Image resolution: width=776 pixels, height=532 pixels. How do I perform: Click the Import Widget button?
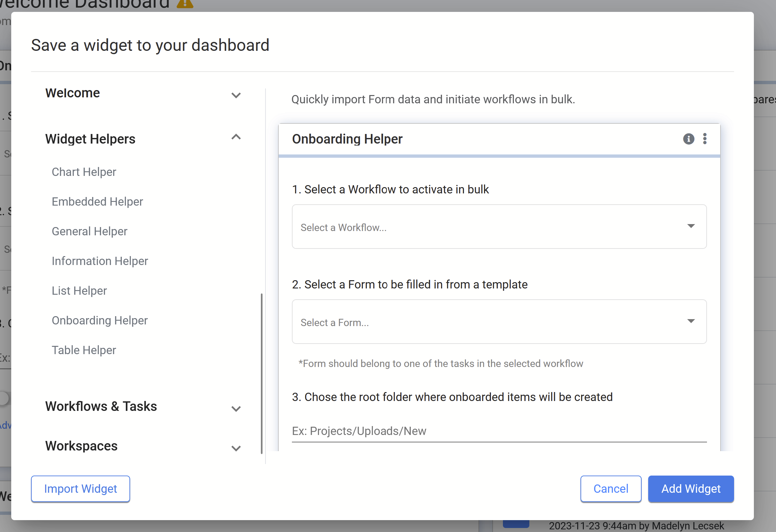(x=81, y=489)
